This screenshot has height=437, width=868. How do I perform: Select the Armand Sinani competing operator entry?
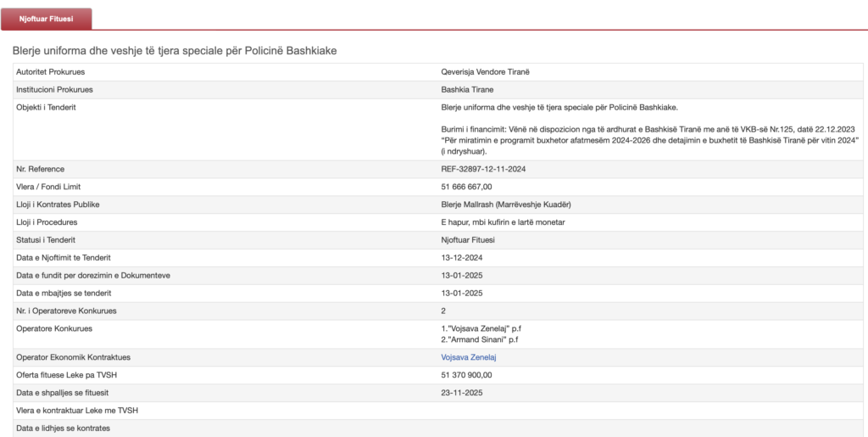(479, 339)
